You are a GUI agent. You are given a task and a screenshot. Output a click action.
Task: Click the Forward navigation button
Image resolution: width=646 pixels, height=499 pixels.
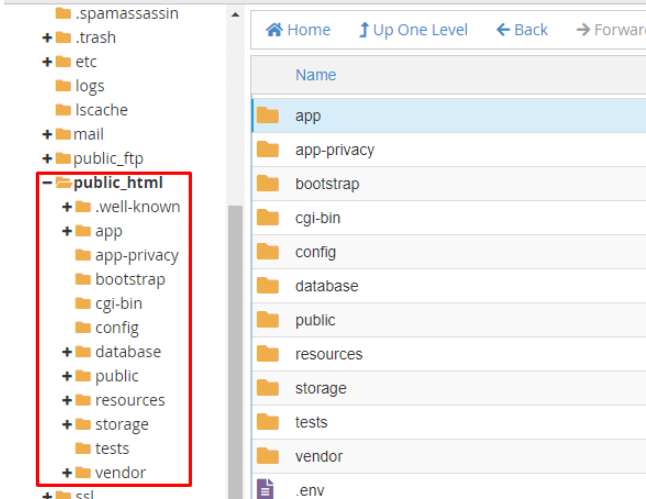pos(611,30)
